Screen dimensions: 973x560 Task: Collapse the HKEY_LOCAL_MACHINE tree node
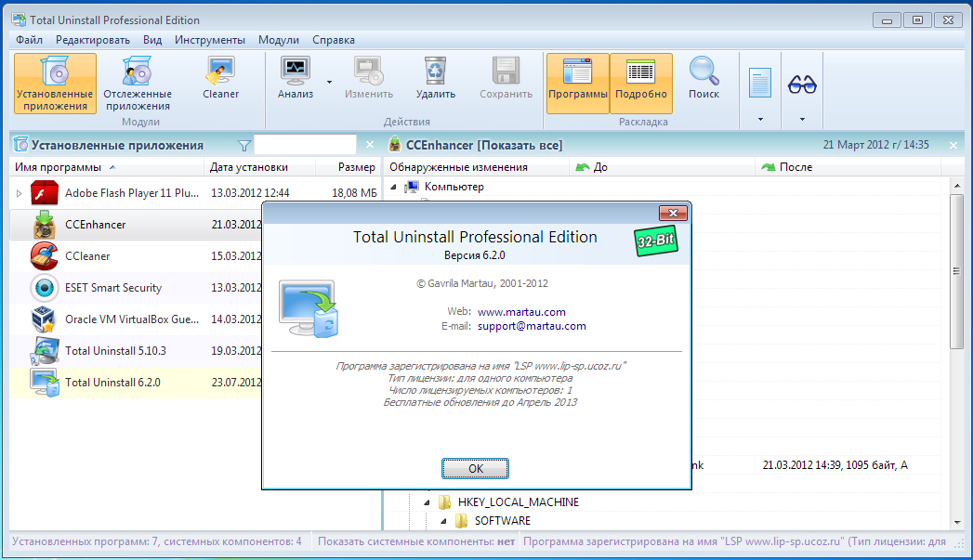click(427, 502)
